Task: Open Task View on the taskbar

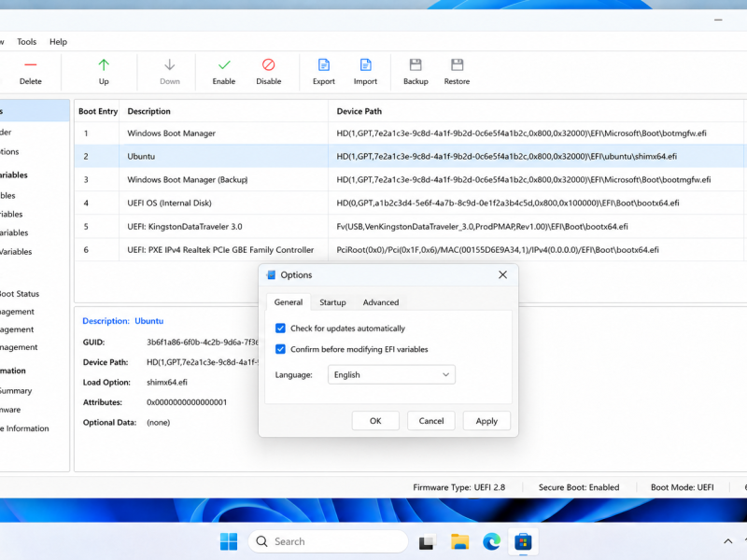Action: click(427, 542)
